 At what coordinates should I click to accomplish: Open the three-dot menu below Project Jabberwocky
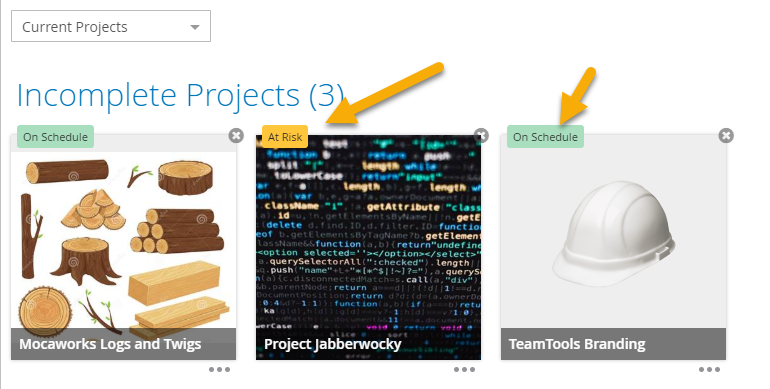(464, 369)
